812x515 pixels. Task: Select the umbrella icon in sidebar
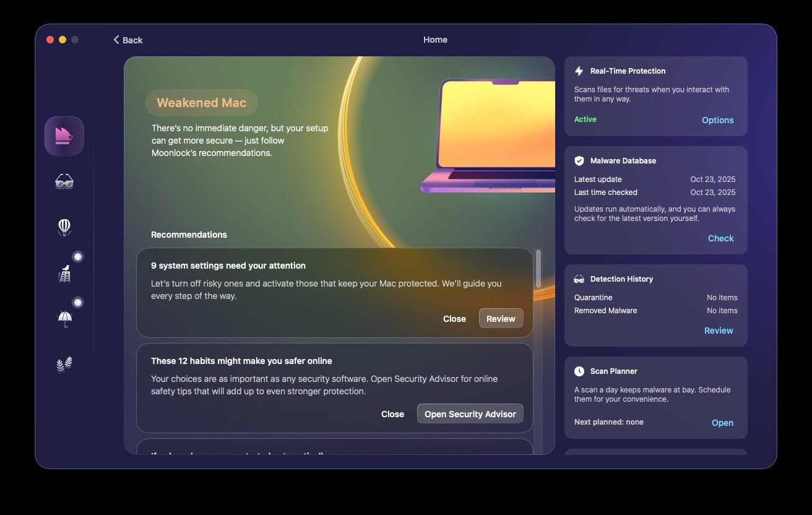click(x=64, y=319)
